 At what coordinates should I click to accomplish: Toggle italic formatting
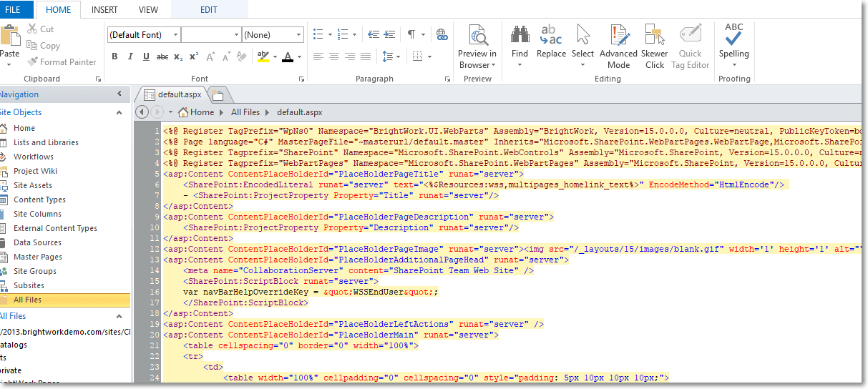(131, 56)
